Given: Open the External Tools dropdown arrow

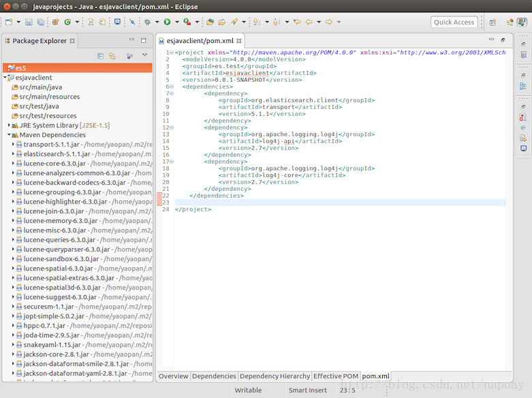Looking at the screenshot, I should [x=197, y=22].
